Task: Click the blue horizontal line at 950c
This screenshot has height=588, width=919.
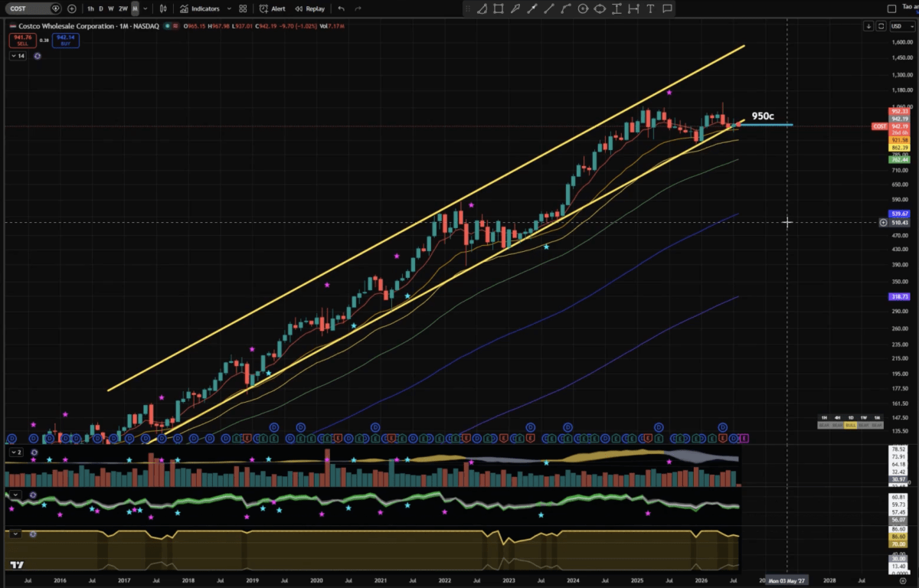Action: (767, 125)
